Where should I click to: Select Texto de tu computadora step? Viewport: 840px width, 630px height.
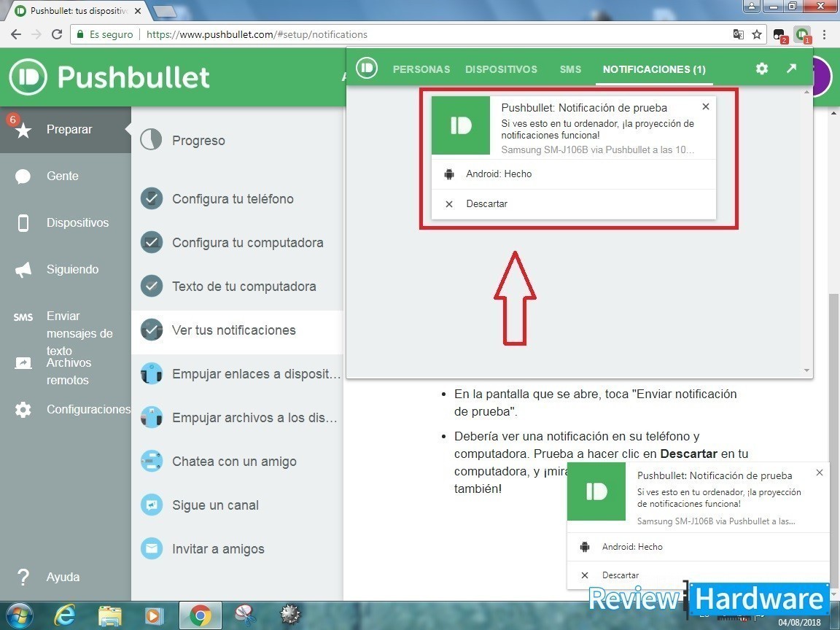[x=237, y=287]
